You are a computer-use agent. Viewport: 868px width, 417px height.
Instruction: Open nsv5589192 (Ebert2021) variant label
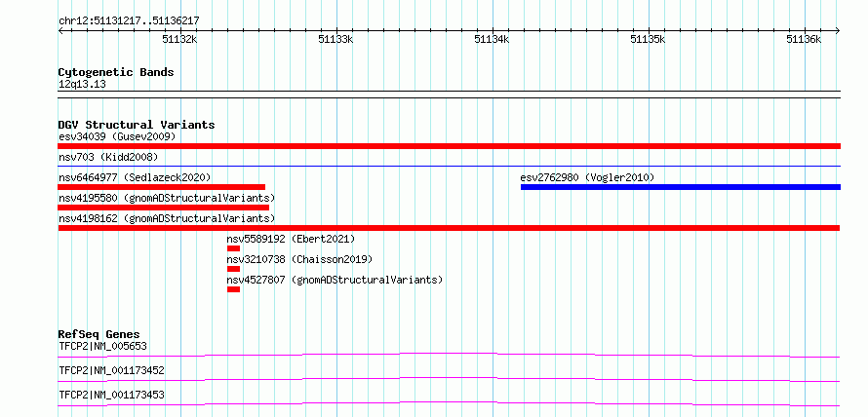[292, 239]
